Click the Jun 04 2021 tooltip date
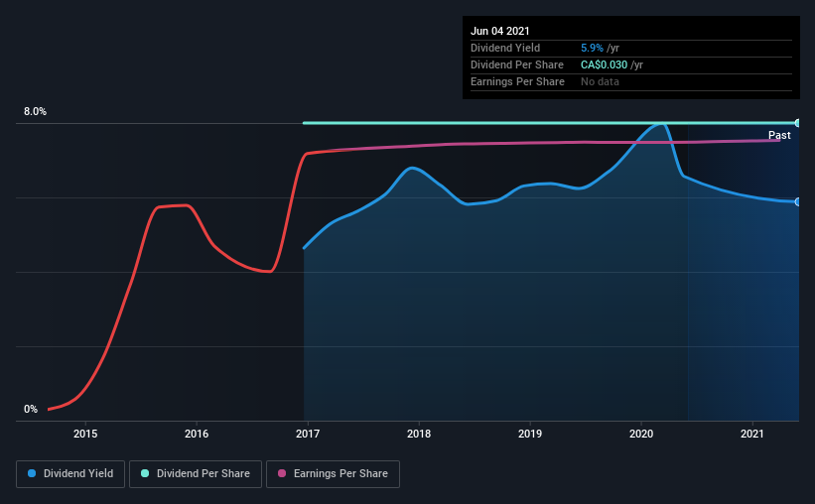Image resolution: width=815 pixels, height=504 pixels. click(x=500, y=31)
